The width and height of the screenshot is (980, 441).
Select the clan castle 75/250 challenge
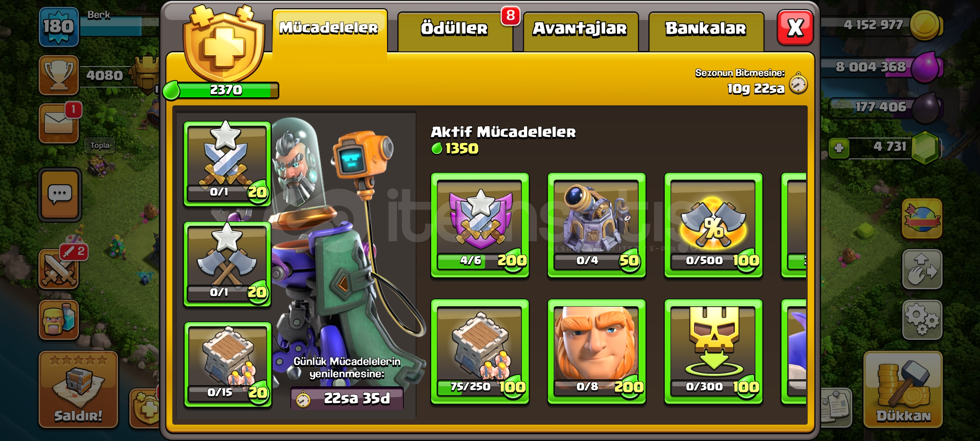[480, 352]
